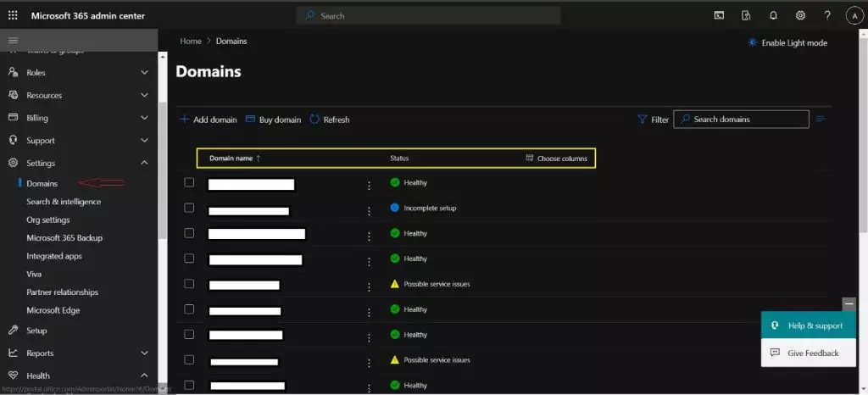Enable Light mode toggle

click(x=787, y=42)
